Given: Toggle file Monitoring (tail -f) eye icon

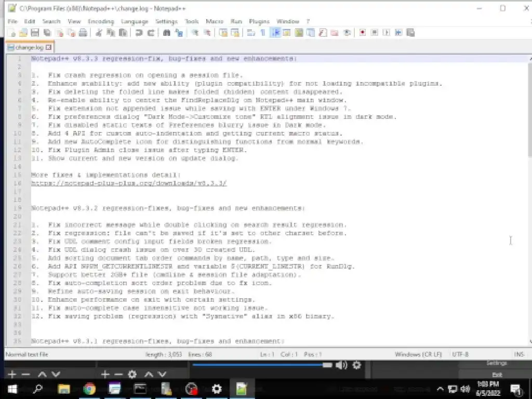Looking at the screenshot, I should click(x=347, y=33).
